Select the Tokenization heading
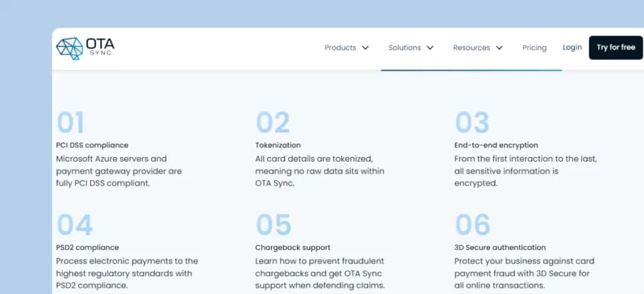Image resolution: width=644 pixels, height=294 pixels. coord(278,145)
